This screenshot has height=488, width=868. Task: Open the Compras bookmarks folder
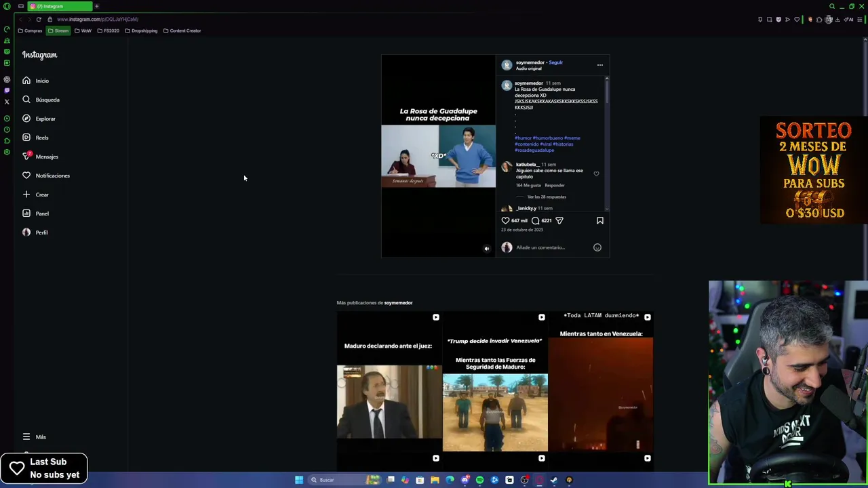tap(31, 30)
